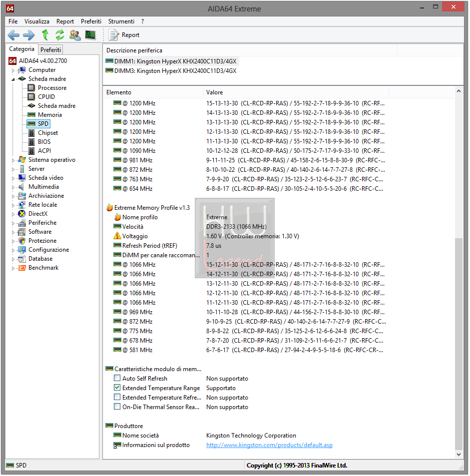The height and width of the screenshot is (476, 470).
Task: Refresh the view with green arrows icon
Action: point(60,35)
